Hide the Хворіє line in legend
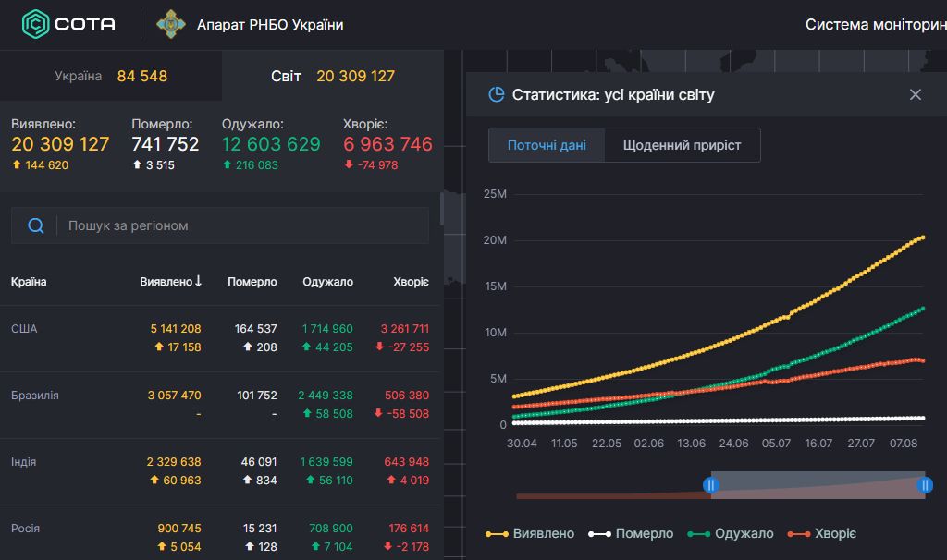This screenshot has width=947, height=560. 821,534
